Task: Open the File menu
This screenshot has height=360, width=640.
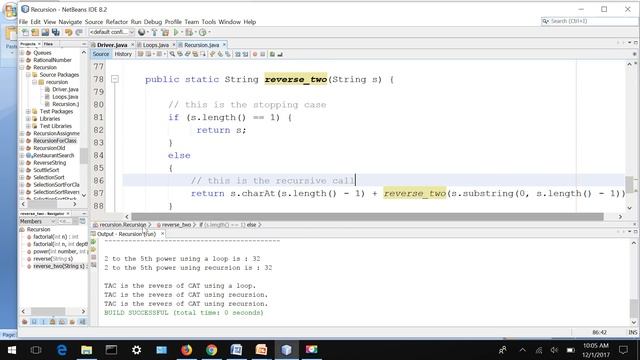Action: click(x=23, y=22)
